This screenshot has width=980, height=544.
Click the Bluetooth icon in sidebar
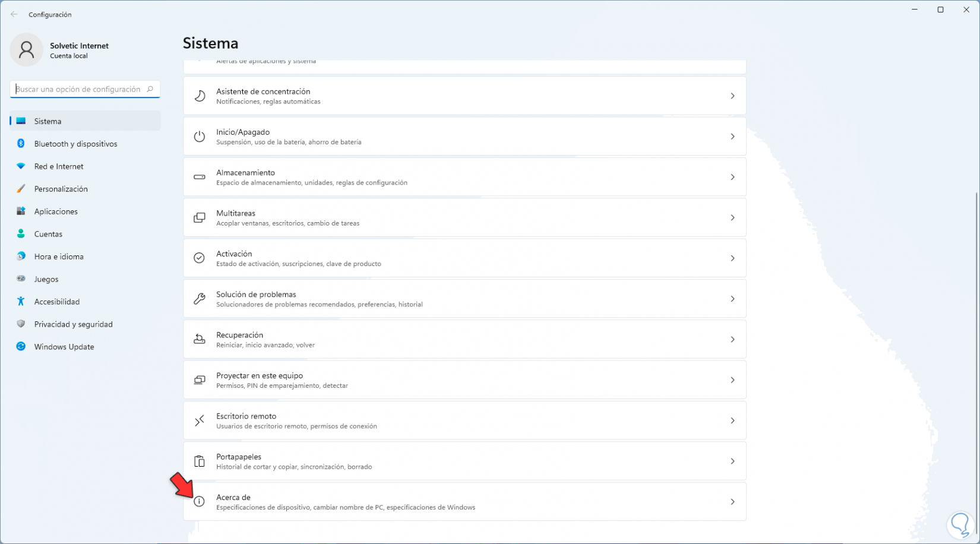click(x=21, y=144)
